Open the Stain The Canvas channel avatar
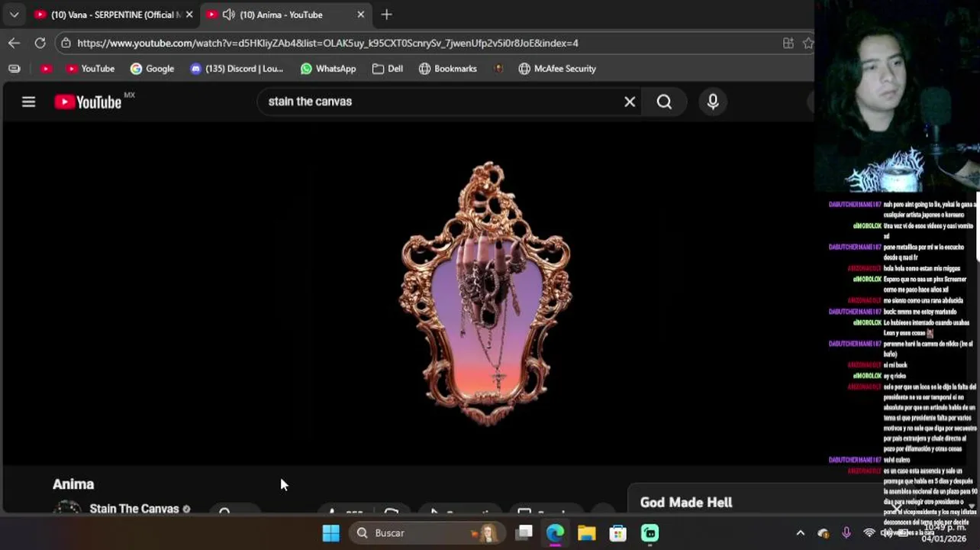Viewport: 980px width, 550px height. click(x=67, y=507)
